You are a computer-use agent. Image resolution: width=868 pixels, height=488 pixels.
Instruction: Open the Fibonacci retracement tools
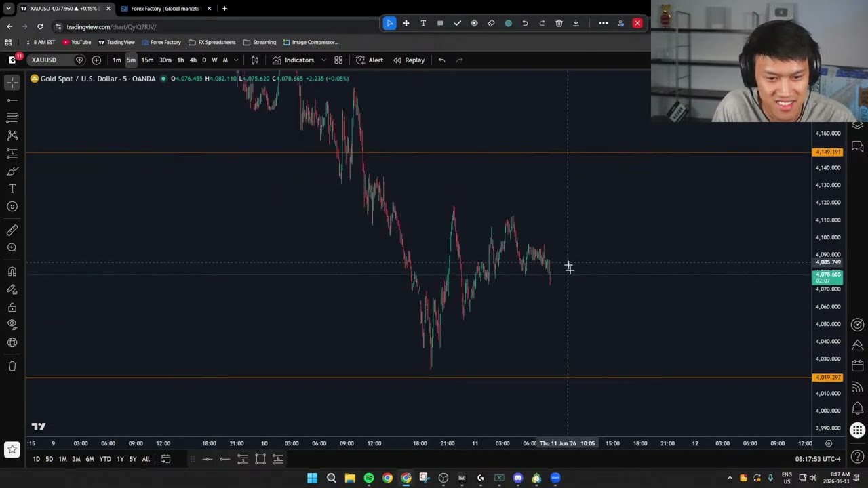tap(12, 117)
